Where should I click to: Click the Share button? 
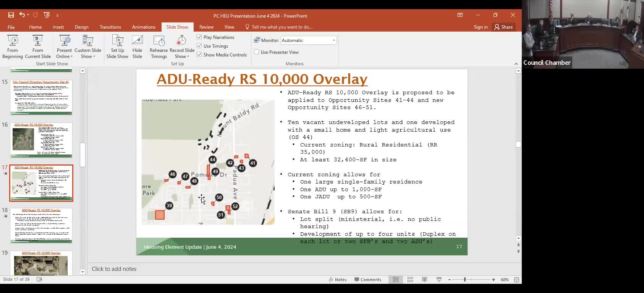click(503, 27)
